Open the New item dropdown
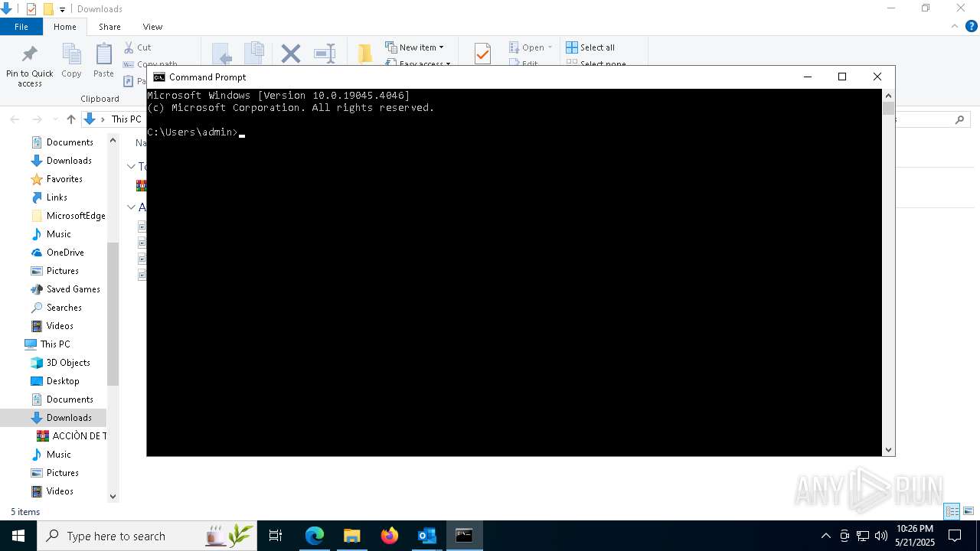Viewport: 980px width, 551px height. click(414, 47)
